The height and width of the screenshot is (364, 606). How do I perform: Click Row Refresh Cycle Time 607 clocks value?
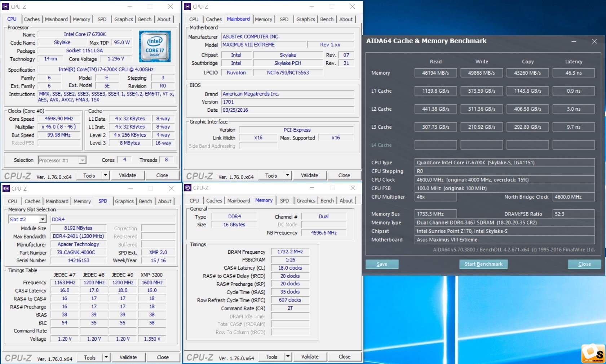[290, 300]
